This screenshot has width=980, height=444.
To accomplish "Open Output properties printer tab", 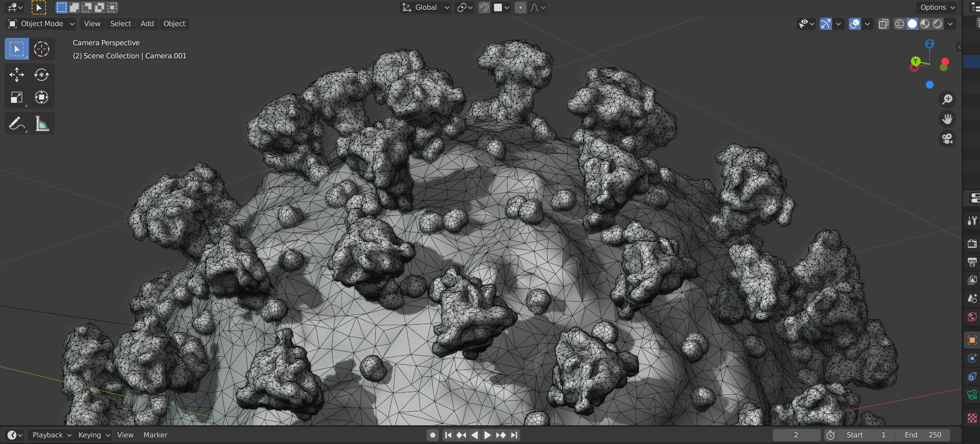I will point(972,262).
